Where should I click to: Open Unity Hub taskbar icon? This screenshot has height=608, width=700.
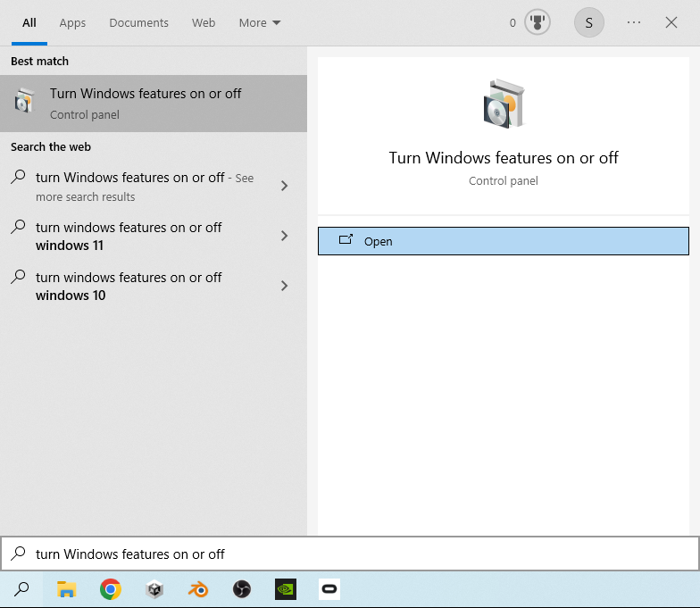click(154, 589)
